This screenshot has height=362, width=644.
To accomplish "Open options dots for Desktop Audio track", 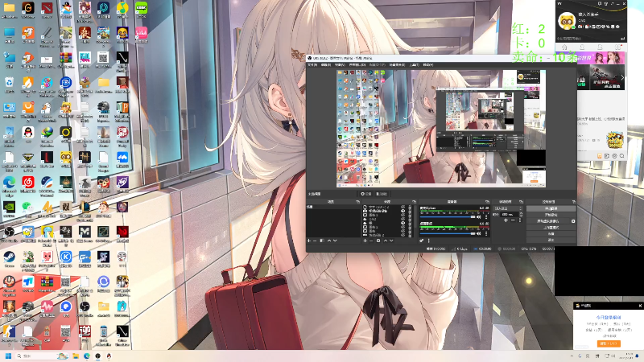I will click(x=486, y=233).
